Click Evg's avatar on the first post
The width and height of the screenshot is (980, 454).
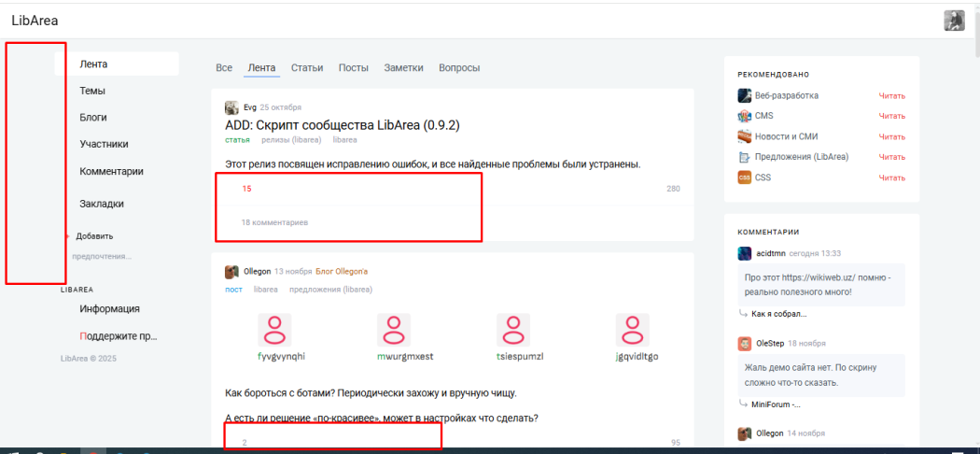[231, 107]
